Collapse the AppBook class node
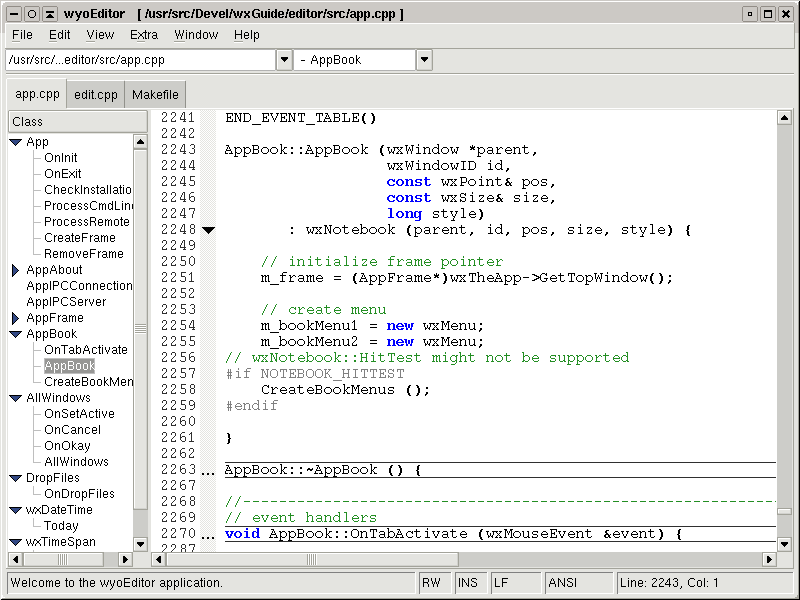The height and width of the screenshot is (600, 800). [15, 334]
